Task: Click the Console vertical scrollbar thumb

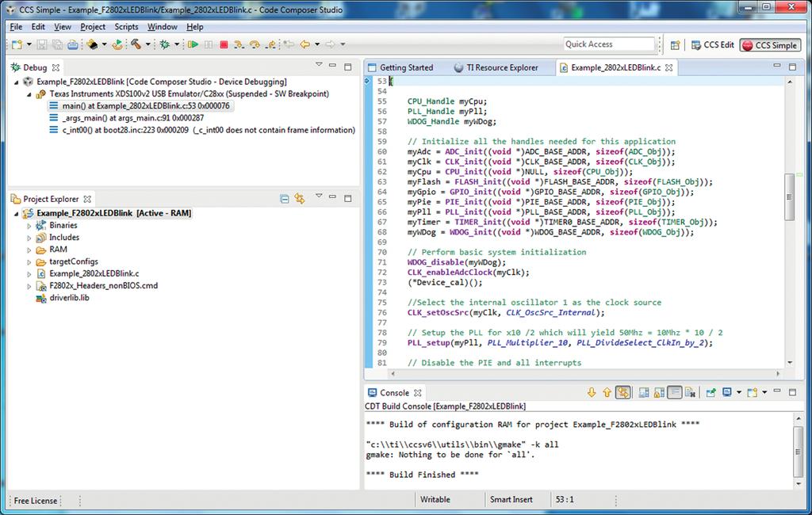Action: 798,452
